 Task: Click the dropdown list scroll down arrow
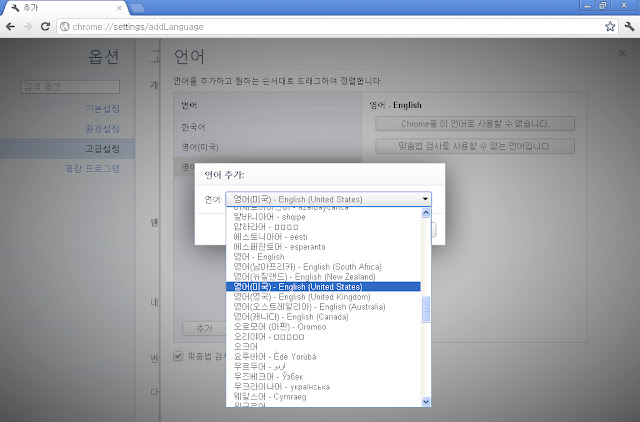point(426,402)
